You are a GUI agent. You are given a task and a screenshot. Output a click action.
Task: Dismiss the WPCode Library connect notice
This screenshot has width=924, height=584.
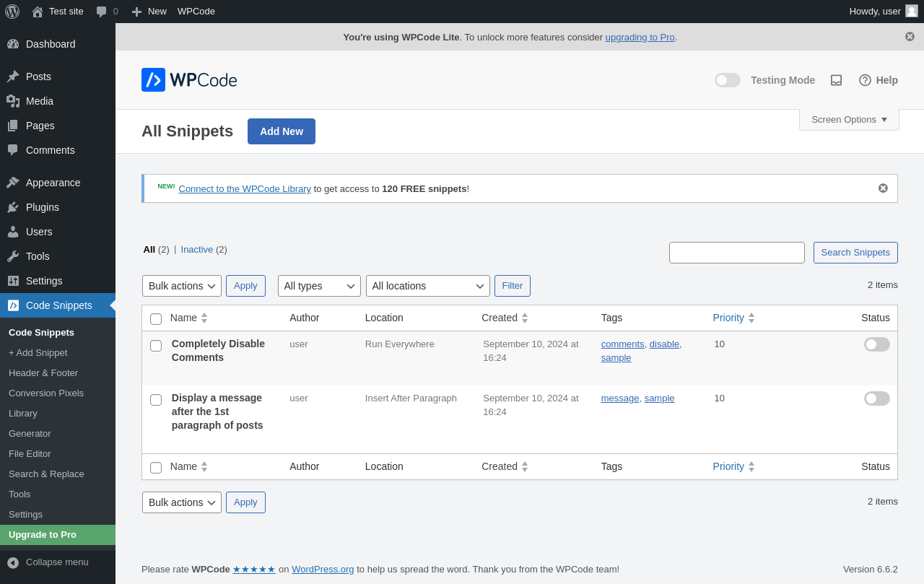pos(883,188)
